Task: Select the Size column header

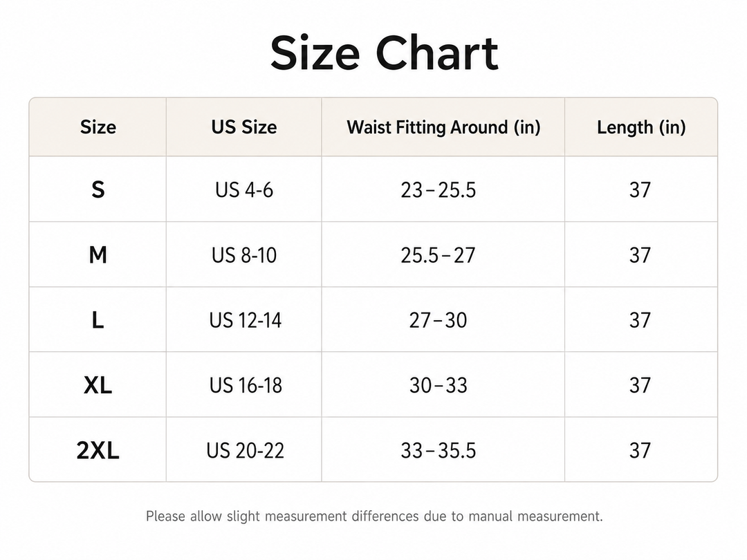Action: pos(98,127)
